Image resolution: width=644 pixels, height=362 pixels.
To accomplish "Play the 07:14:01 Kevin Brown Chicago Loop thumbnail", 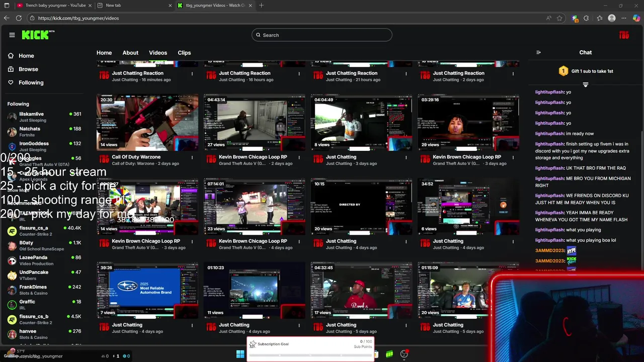I will (255, 207).
